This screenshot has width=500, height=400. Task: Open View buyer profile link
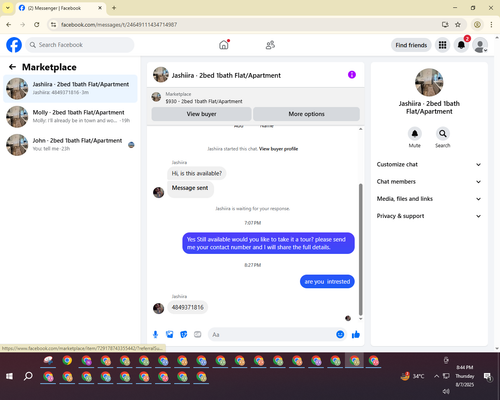pos(278,149)
